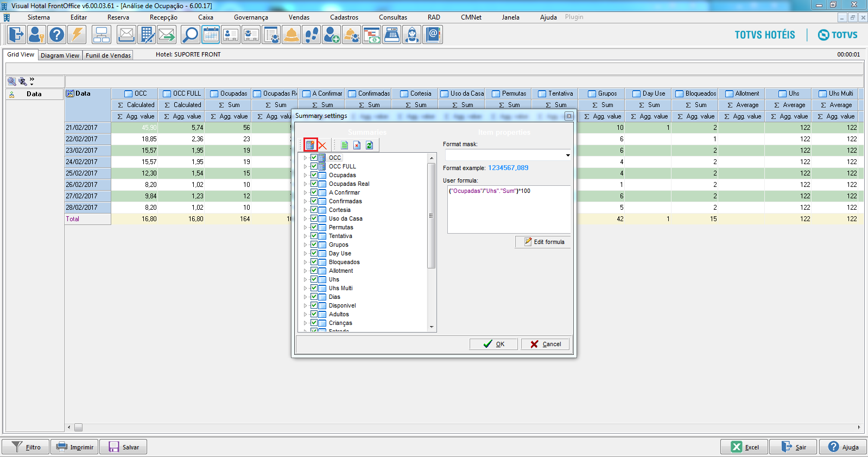
Task: Open the group ID card toolbar icon
Action: (x=251, y=35)
